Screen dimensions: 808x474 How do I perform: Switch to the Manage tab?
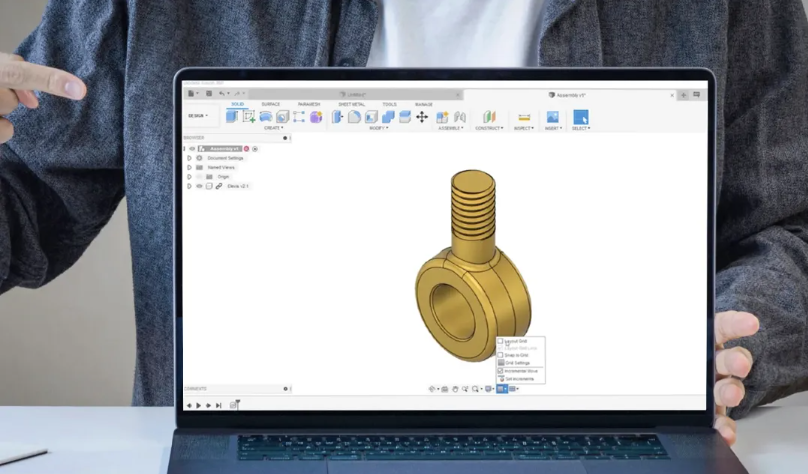click(x=424, y=104)
